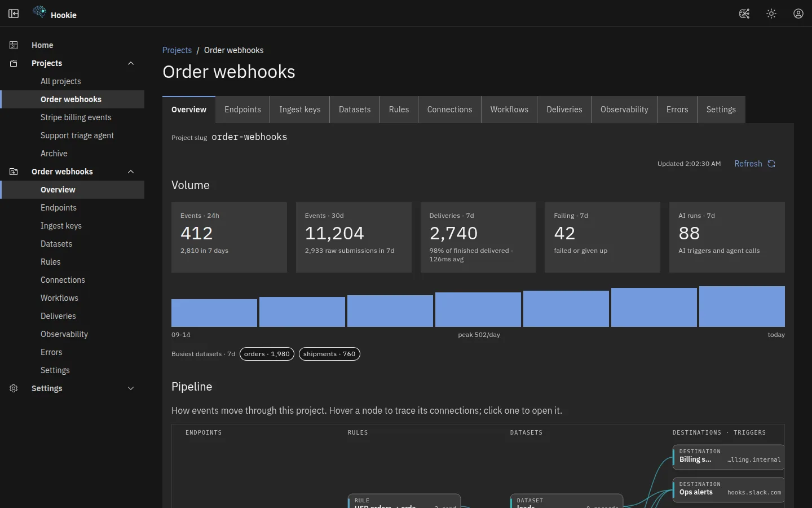Open the Billing destination node

729,456
